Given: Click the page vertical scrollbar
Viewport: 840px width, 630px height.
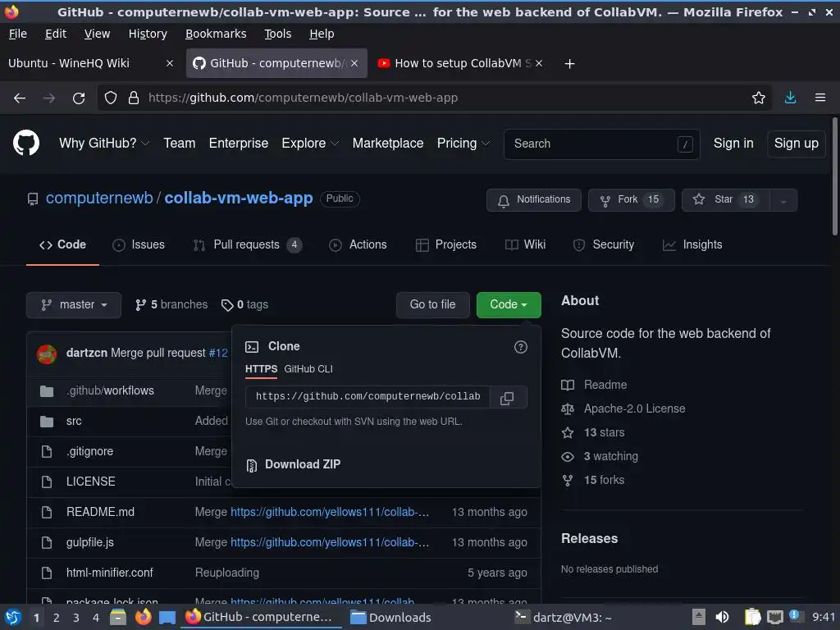Looking at the screenshot, I should 834,177.
